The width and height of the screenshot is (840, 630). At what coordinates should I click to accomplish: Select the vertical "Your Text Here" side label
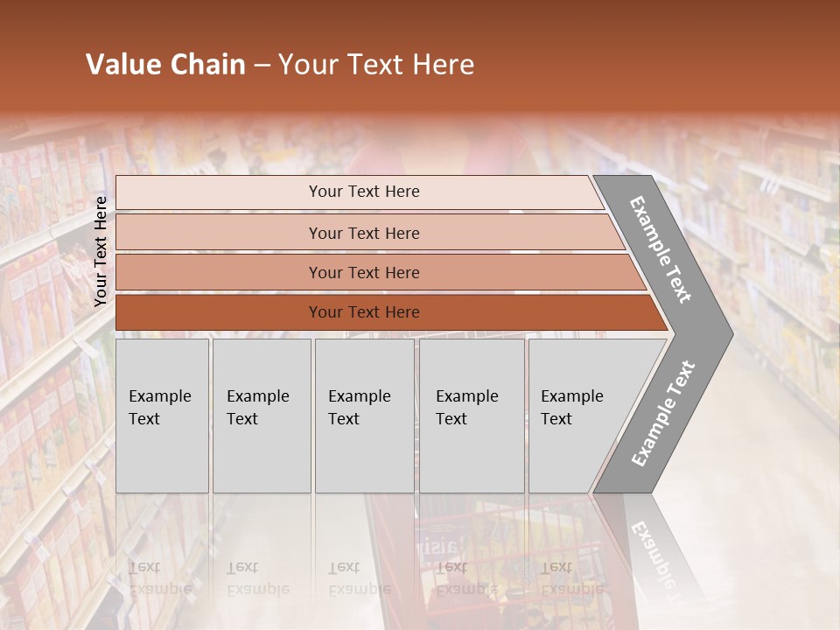pyautogui.click(x=100, y=251)
